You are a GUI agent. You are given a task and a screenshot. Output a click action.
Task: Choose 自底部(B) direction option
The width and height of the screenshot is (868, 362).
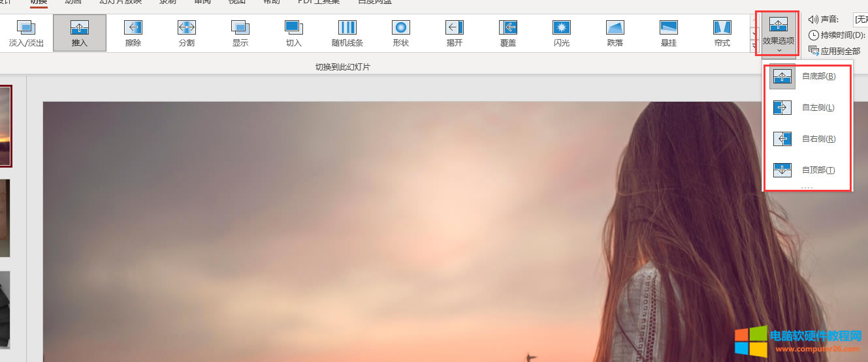coord(807,76)
